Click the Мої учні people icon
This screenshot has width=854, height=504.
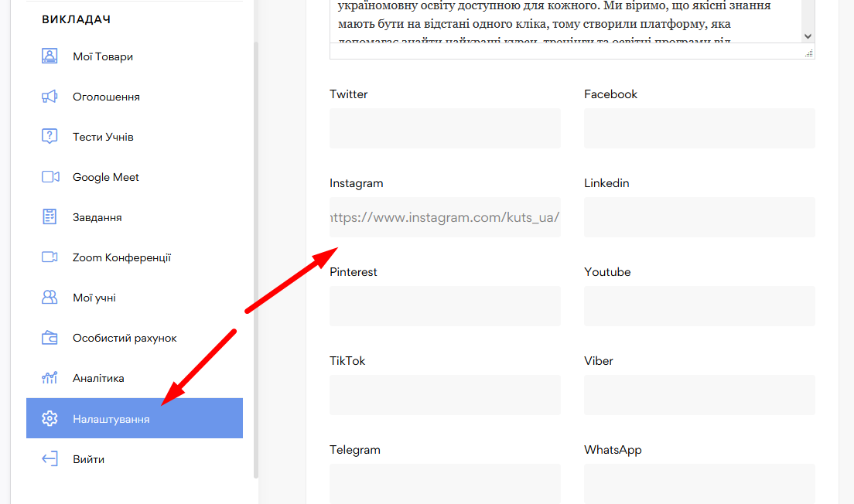pyautogui.click(x=50, y=298)
